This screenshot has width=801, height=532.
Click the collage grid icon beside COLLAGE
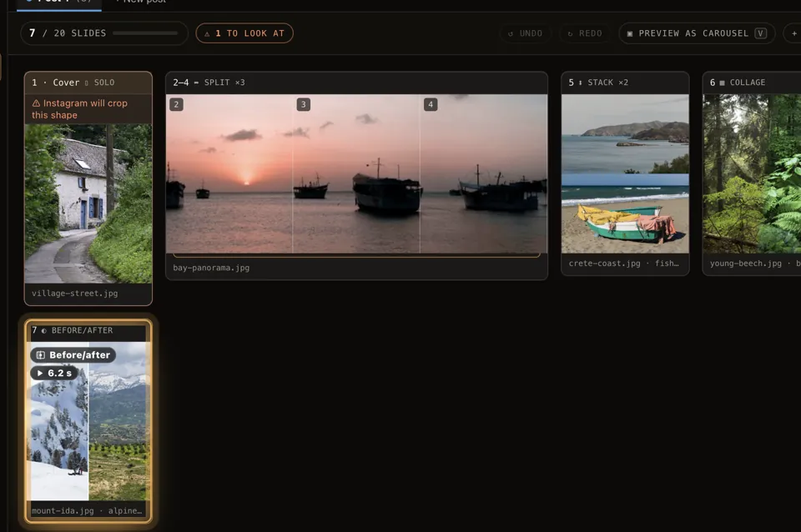[723, 83]
